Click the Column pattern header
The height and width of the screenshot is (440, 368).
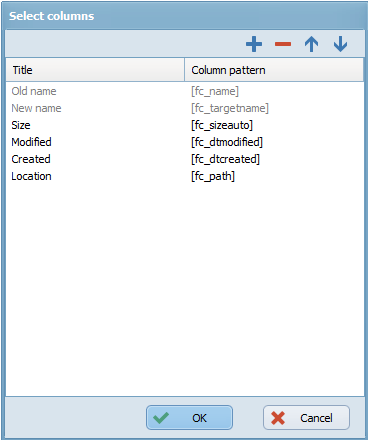point(274,70)
